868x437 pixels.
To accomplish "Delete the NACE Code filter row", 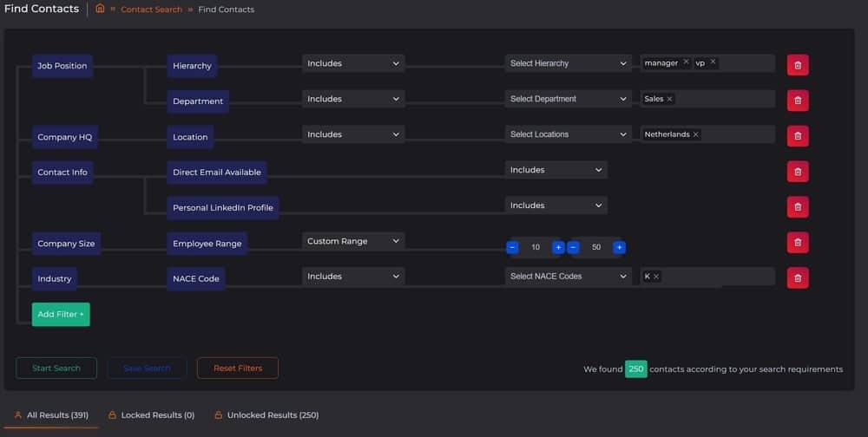I will (x=797, y=277).
